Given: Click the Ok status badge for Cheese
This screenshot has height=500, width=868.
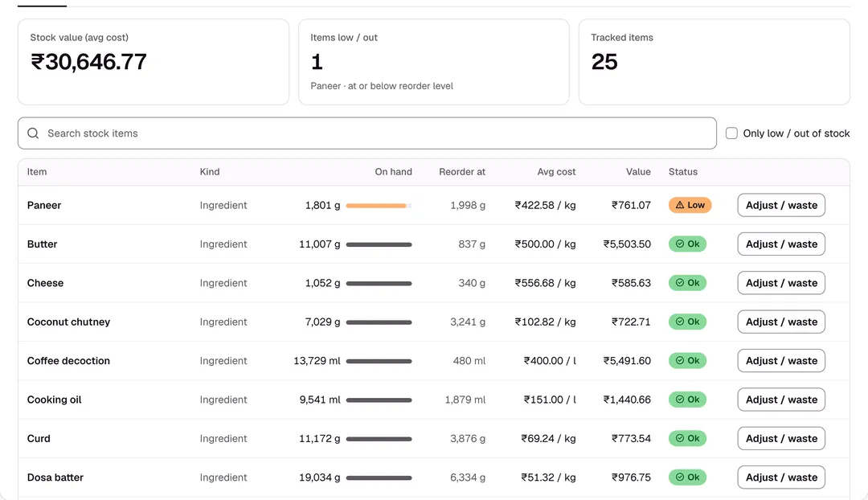Looking at the screenshot, I should point(687,282).
